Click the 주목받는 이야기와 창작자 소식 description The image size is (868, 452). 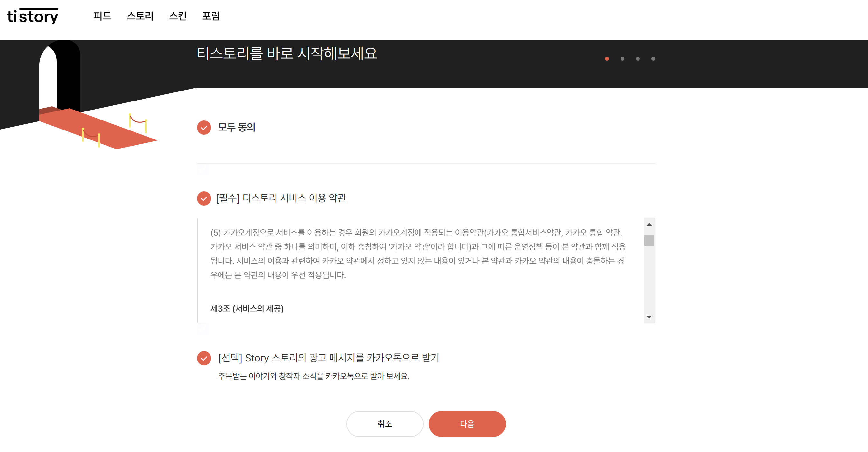314,376
